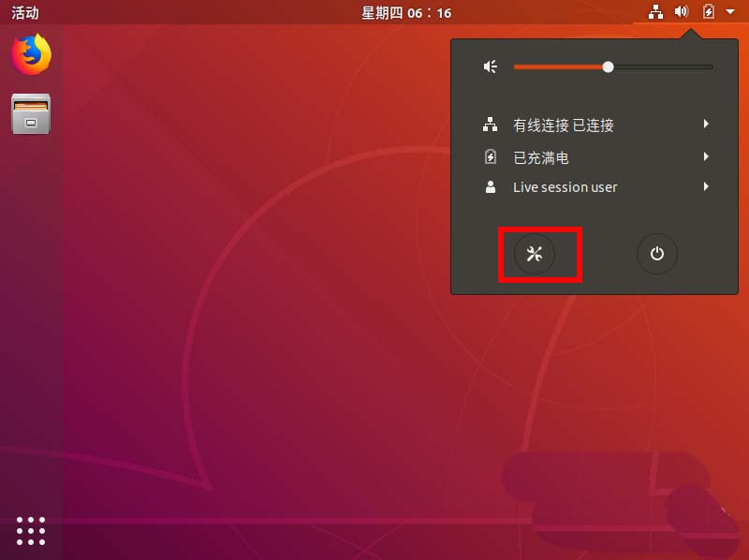Launch the Files manager dock icon

[x=31, y=113]
